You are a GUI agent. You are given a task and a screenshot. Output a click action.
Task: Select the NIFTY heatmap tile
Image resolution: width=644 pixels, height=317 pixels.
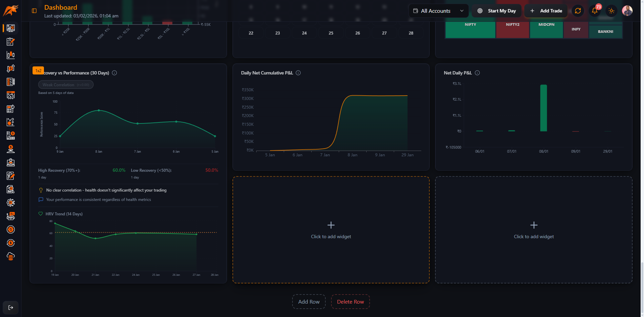click(470, 30)
